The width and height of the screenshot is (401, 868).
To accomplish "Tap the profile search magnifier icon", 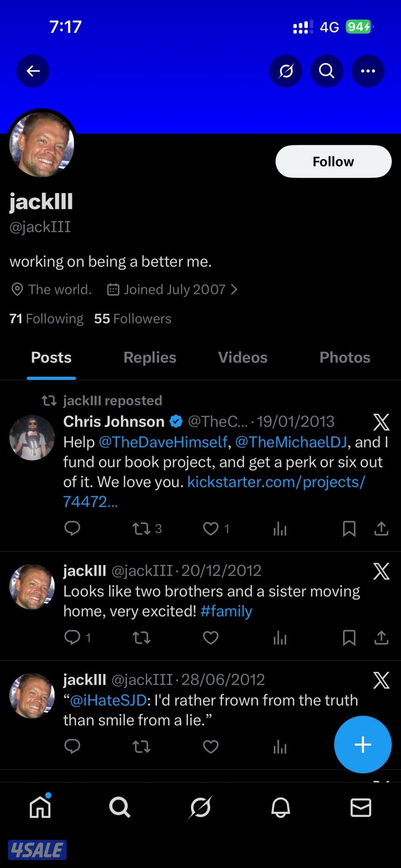I will pyautogui.click(x=327, y=71).
